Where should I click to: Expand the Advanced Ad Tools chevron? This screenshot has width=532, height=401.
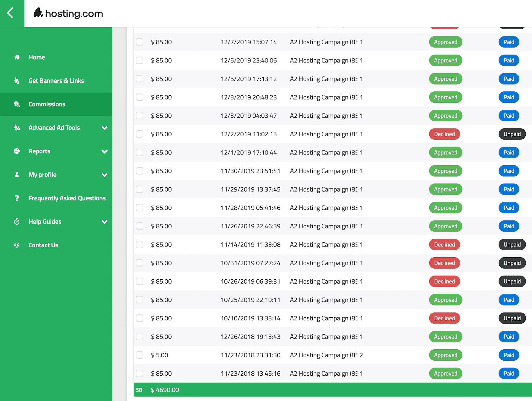tap(104, 128)
